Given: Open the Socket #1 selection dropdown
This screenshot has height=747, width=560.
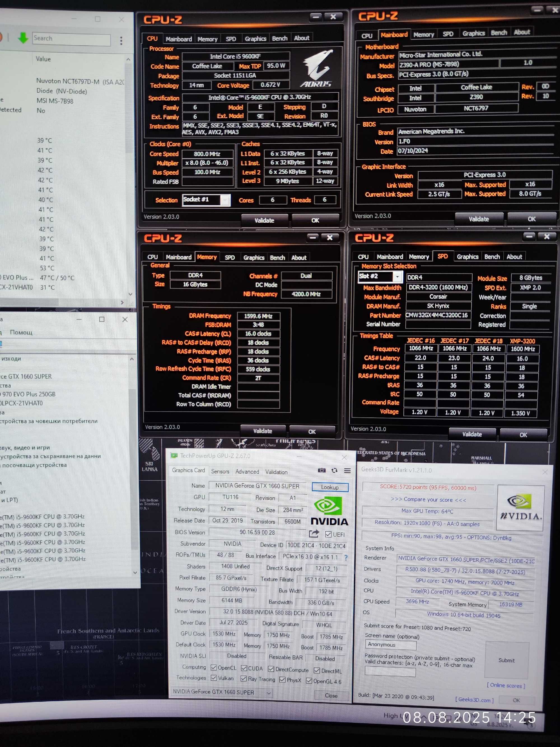Looking at the screenshot, I should click(x=225, y=200).
